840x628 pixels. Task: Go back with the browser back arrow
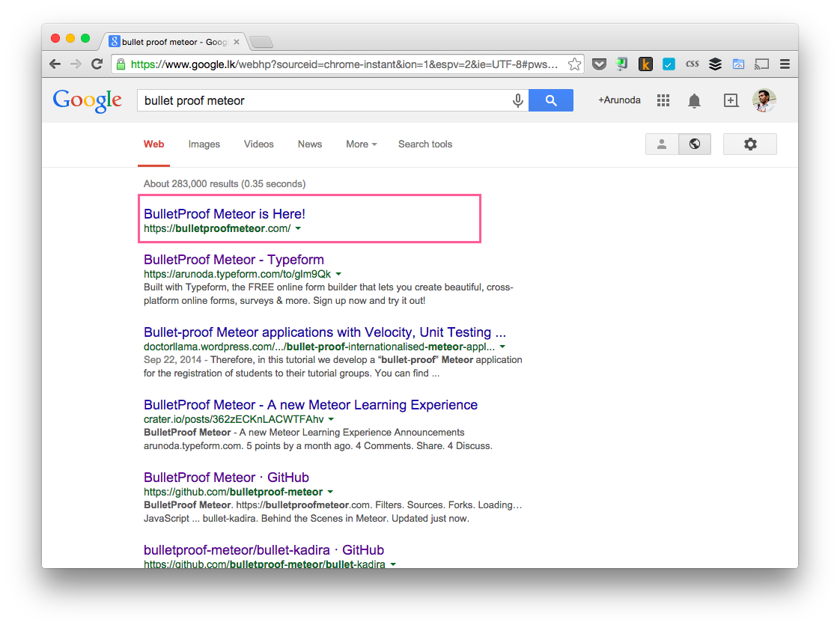click(x=55, y=64)
